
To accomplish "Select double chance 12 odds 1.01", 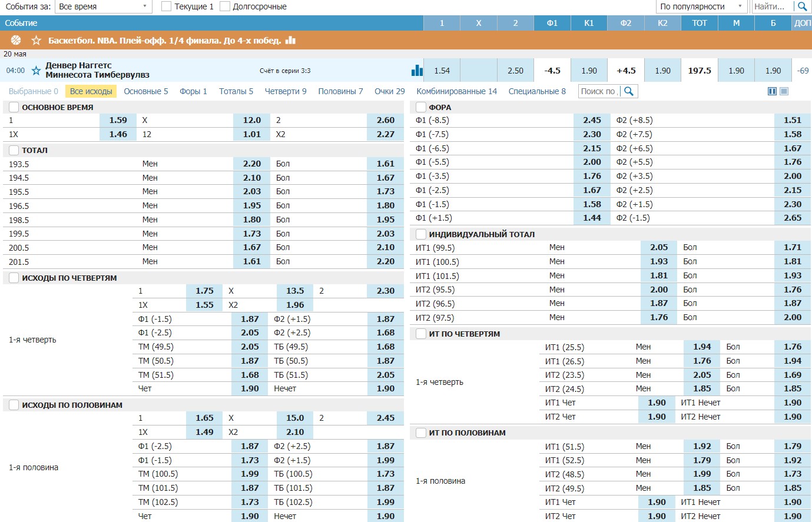I will click(x=252, y=134).
